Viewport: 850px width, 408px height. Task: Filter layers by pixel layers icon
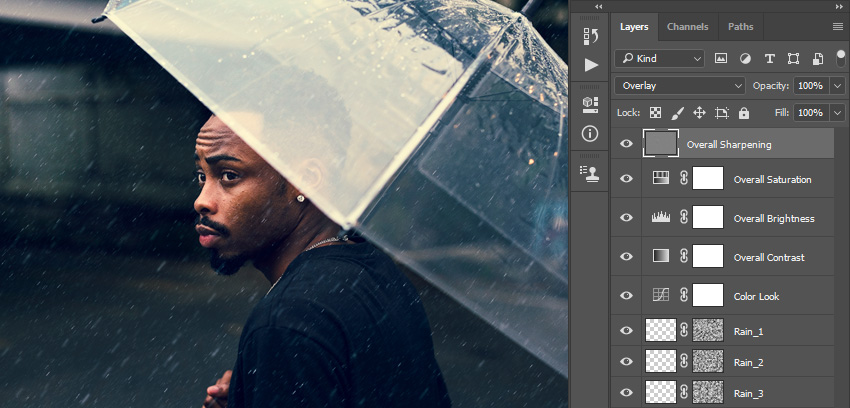point(720,59)
